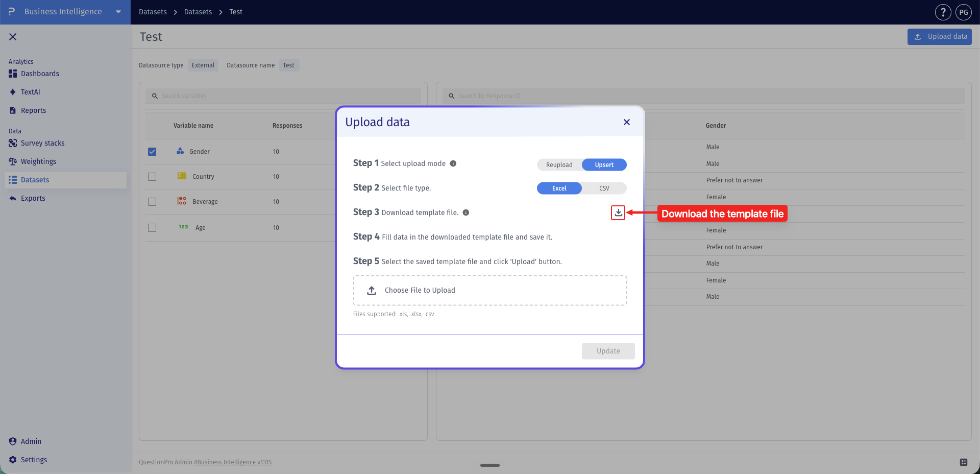980x474 pixels.
Task: Click the Gender variable type icon
Action: pos(180,151)
